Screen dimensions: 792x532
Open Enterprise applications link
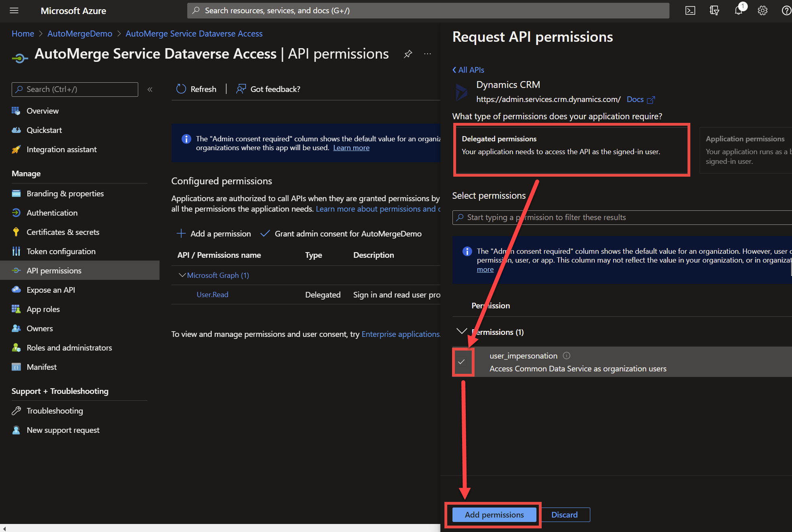point(401,334)
